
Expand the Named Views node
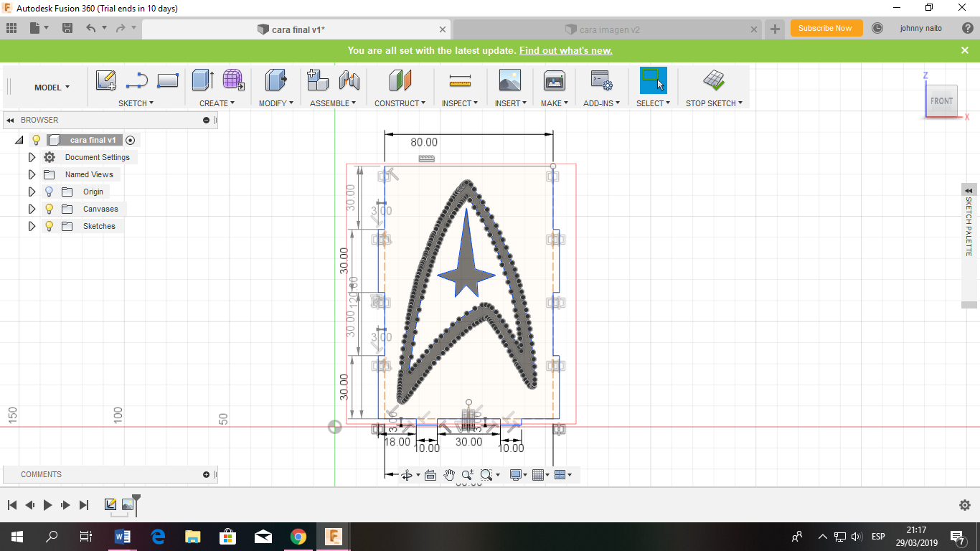[x=32, y=174]
